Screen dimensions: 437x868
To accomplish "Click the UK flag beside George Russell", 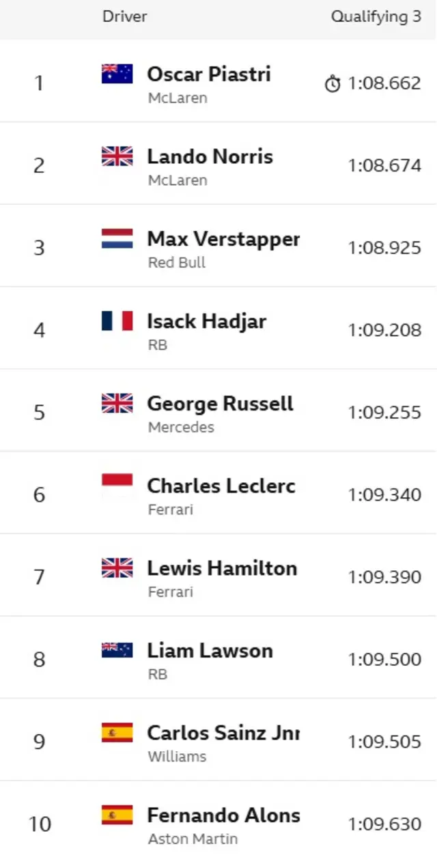I will (117, 403).
